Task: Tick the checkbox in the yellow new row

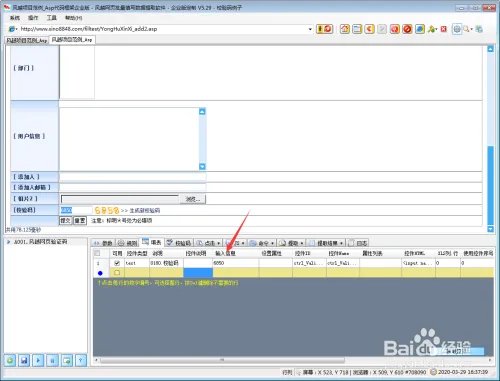Action: pos(117,273)
